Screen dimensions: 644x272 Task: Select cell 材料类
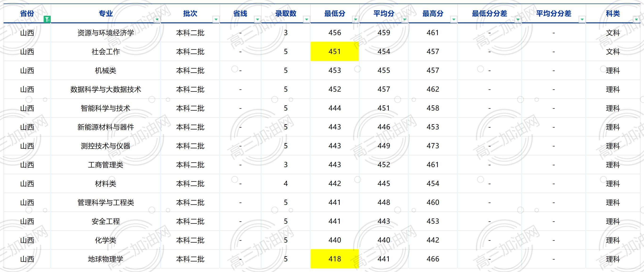(105, 184)
